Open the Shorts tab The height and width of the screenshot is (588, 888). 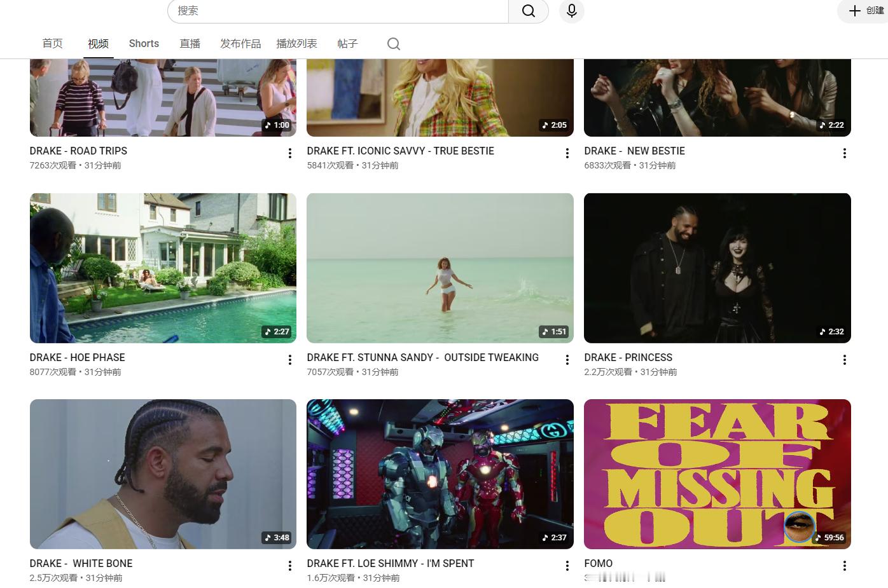(144, 43)
